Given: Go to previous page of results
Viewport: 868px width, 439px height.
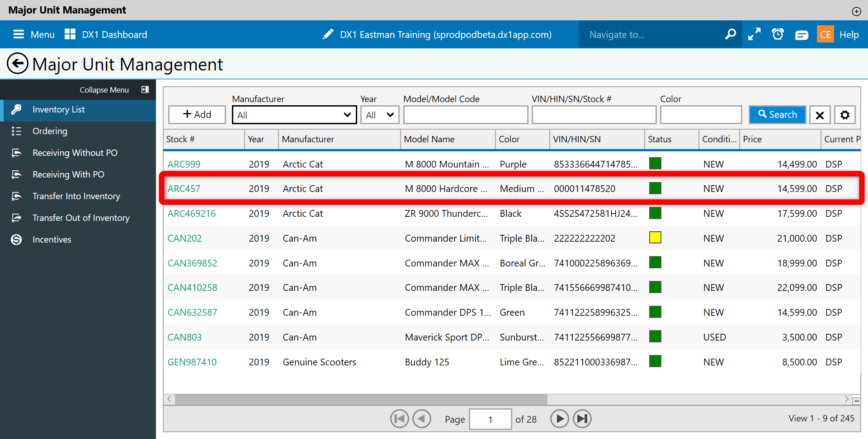Looking at the screenshot, I should (422, 419).
